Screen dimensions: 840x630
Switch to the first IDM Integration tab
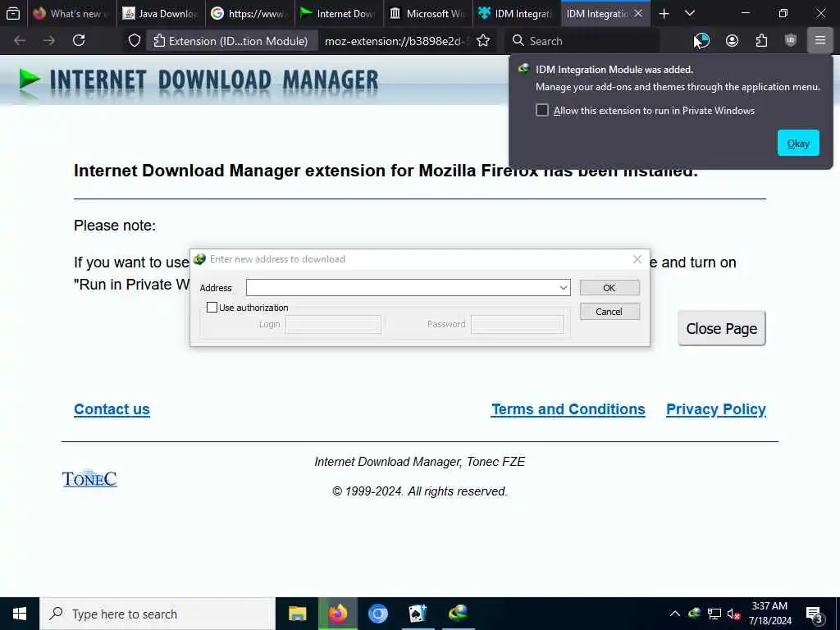(x=517, y=14)
